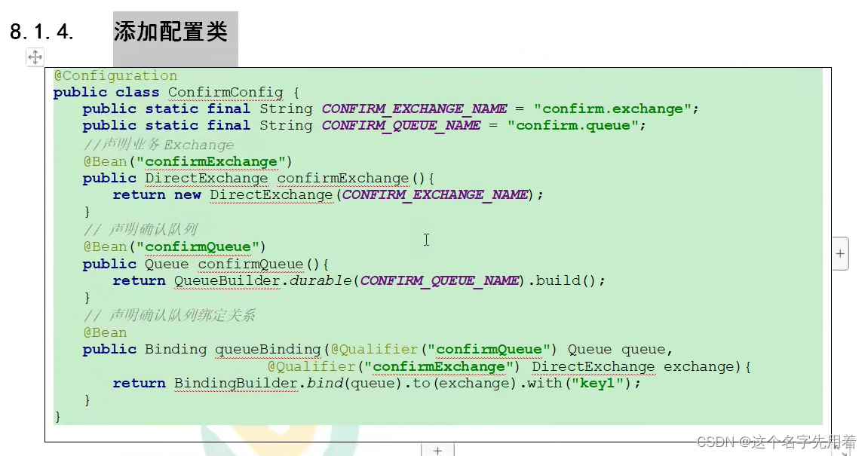Click the confirmQueue() method name

click(x=251, y=265)
